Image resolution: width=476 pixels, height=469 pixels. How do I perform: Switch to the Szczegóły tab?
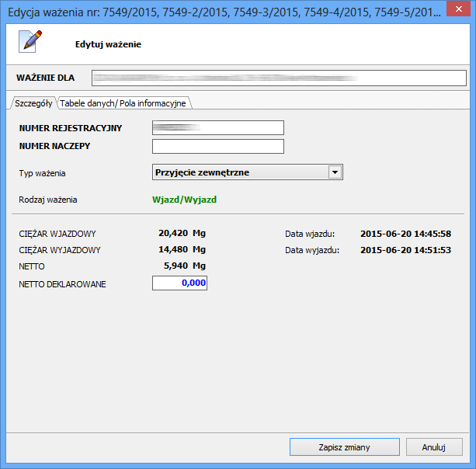pos(33,103)
